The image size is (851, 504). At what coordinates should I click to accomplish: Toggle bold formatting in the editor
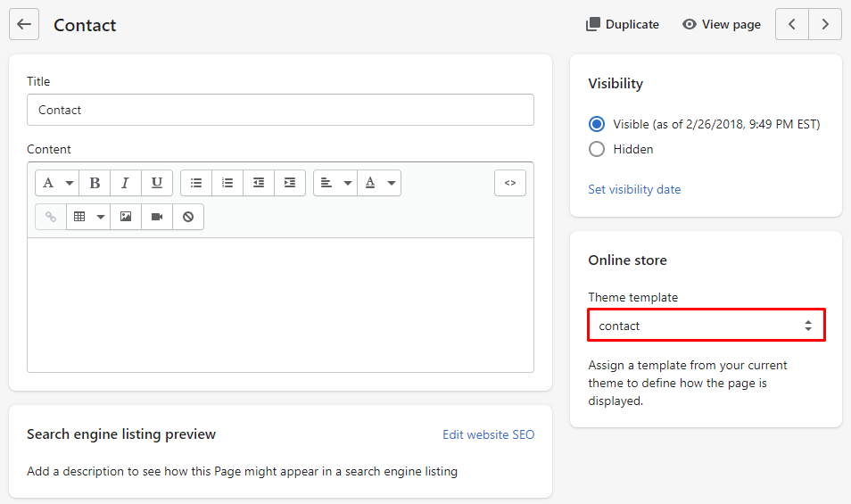(95, 183)
